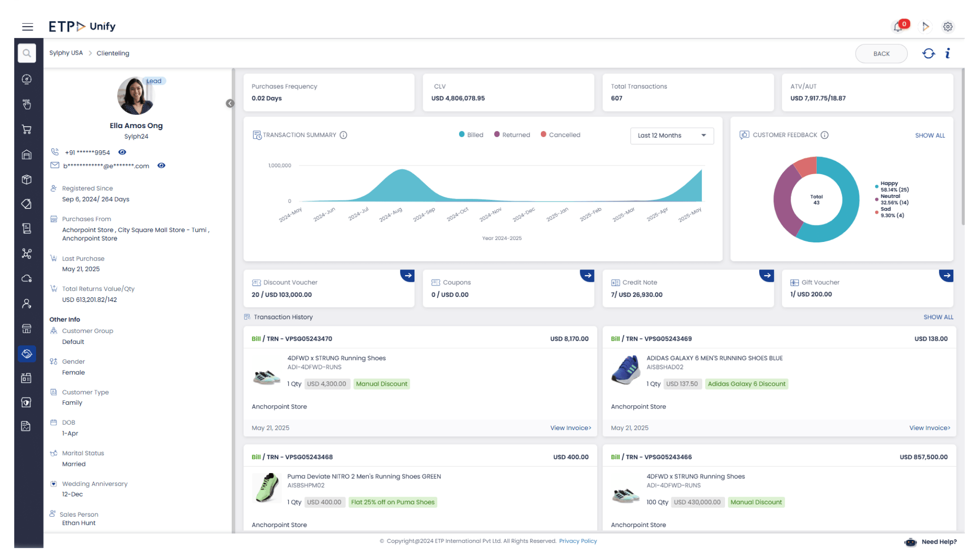Open the Last 12 Months dropdown
The height and width of the screenshot is (557, 980).
point(671,136)
